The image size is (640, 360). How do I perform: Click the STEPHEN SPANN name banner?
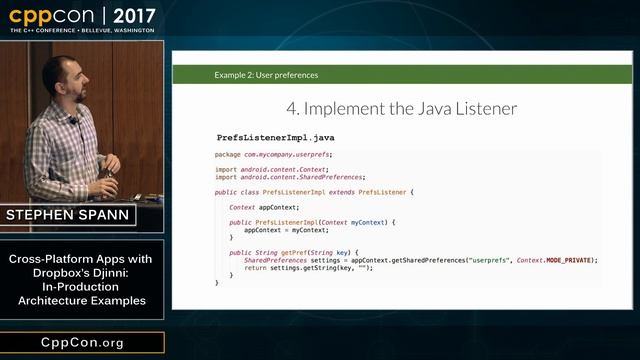68,215
